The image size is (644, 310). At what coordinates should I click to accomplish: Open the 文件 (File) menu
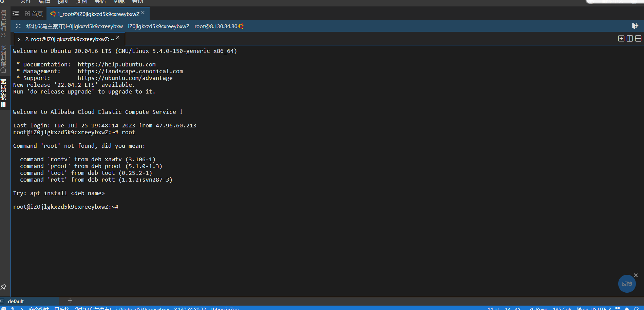[x=25, y=2]
